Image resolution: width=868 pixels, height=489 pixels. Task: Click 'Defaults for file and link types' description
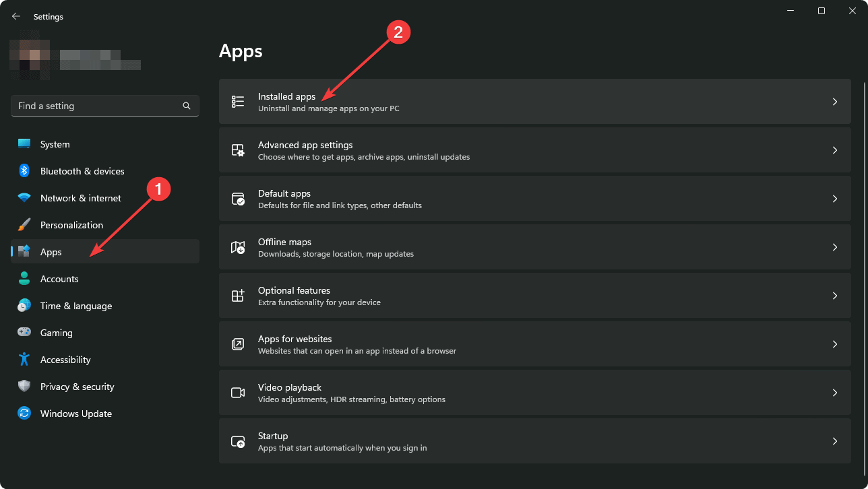click(x=340, y=205)
